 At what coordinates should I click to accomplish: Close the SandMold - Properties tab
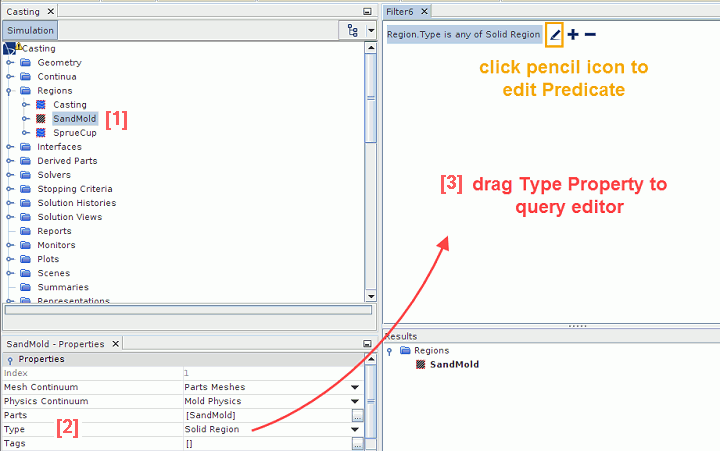[x=113, y=344]
